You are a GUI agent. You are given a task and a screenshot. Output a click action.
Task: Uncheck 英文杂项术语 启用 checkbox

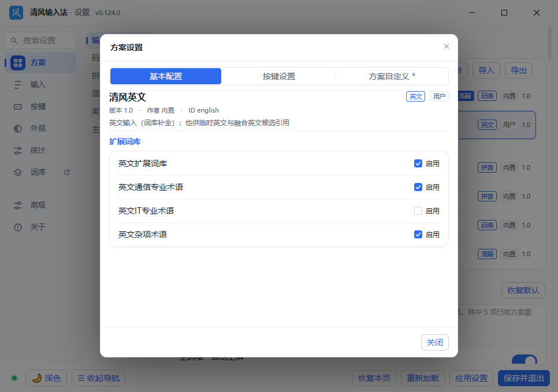(418, 235)
